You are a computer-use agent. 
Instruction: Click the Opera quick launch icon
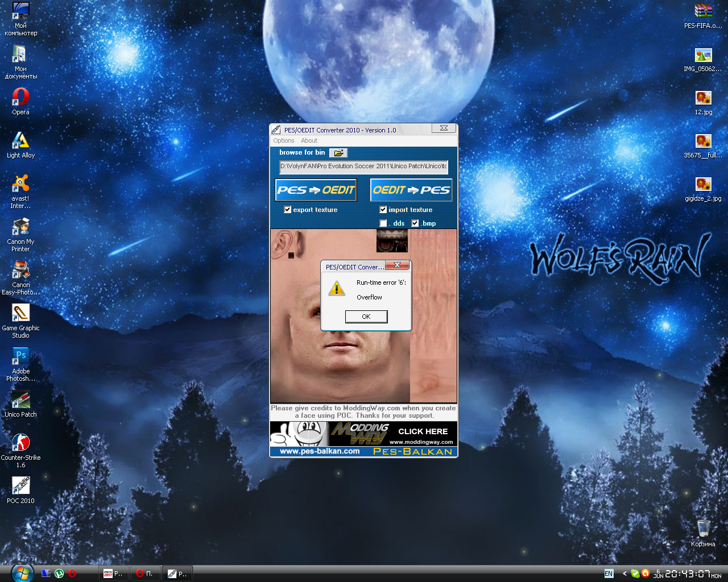tap(72, 573)
